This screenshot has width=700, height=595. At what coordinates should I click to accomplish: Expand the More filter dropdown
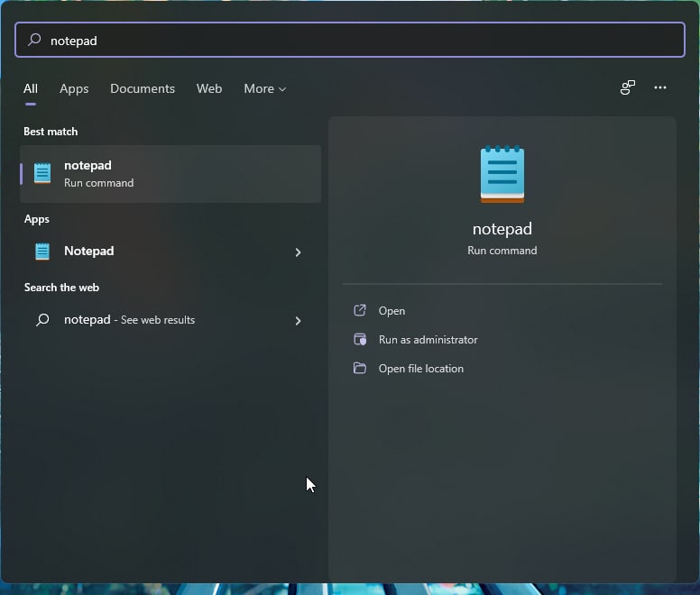coord(264,88)
